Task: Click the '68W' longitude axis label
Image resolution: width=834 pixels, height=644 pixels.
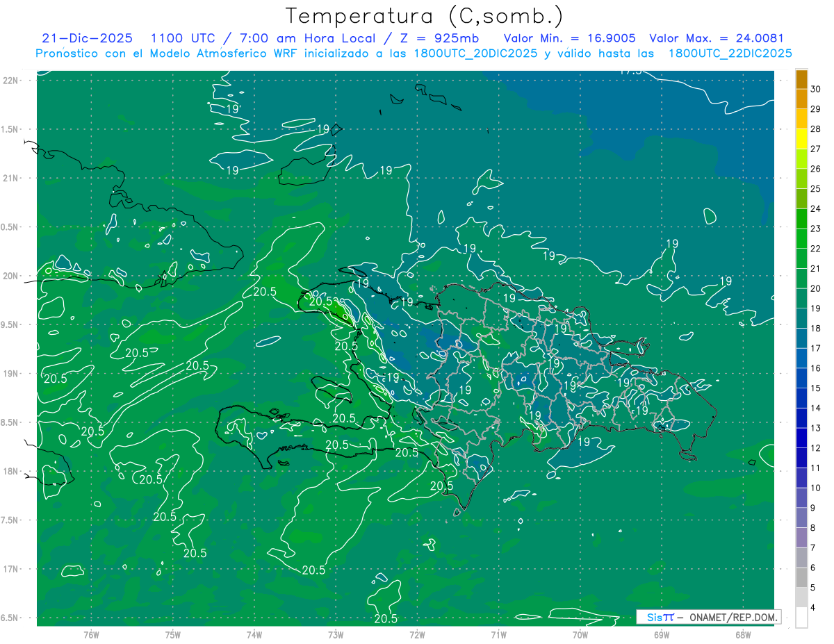Action: click(x=742, y=634)
